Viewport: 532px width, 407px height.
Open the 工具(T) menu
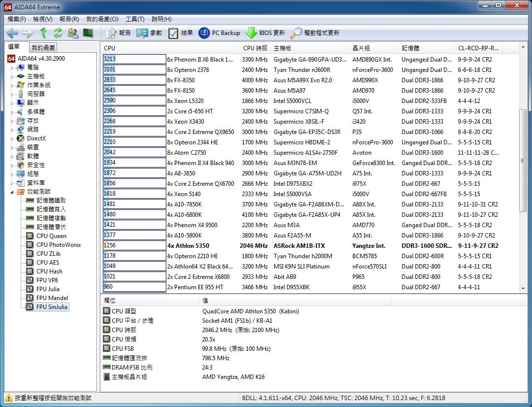[x=135, y=19]
